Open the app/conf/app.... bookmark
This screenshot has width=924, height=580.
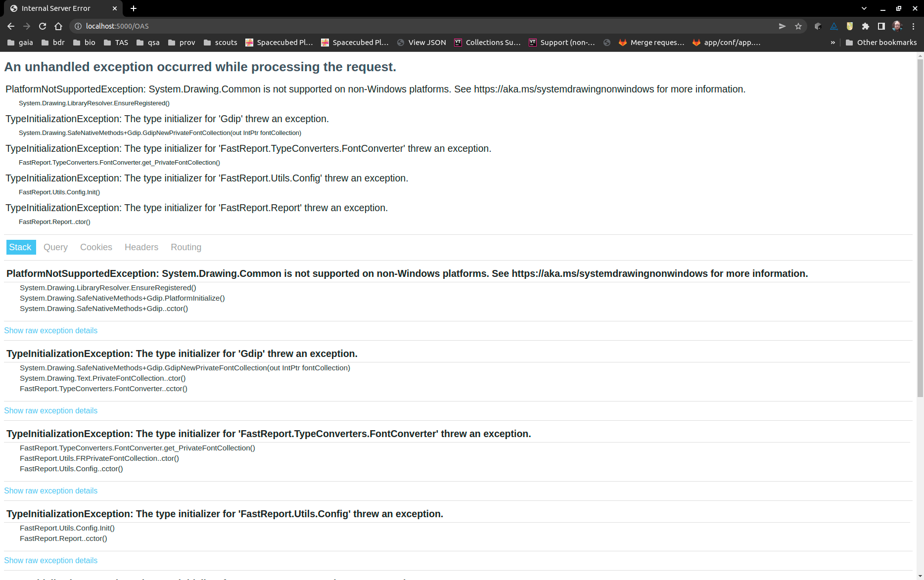(x=726, y=43)
